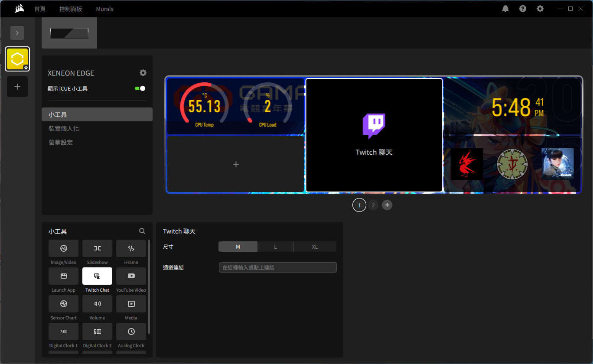Switch to screen page 1

click(359, 205)
